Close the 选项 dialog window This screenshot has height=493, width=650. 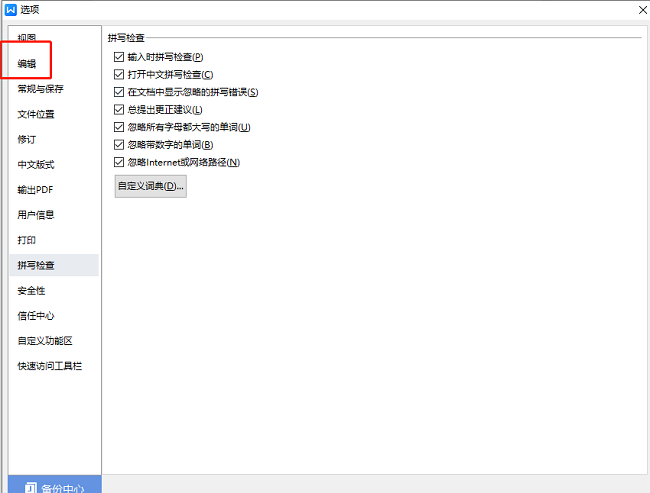[643, 10]
